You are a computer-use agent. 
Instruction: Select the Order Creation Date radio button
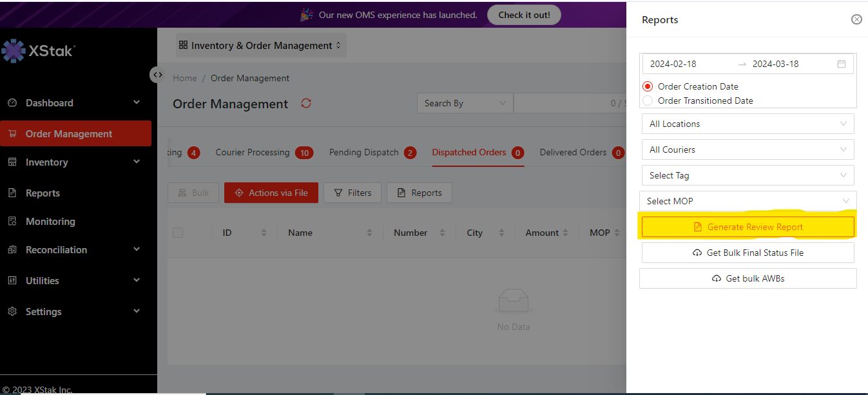coord(648,86)
